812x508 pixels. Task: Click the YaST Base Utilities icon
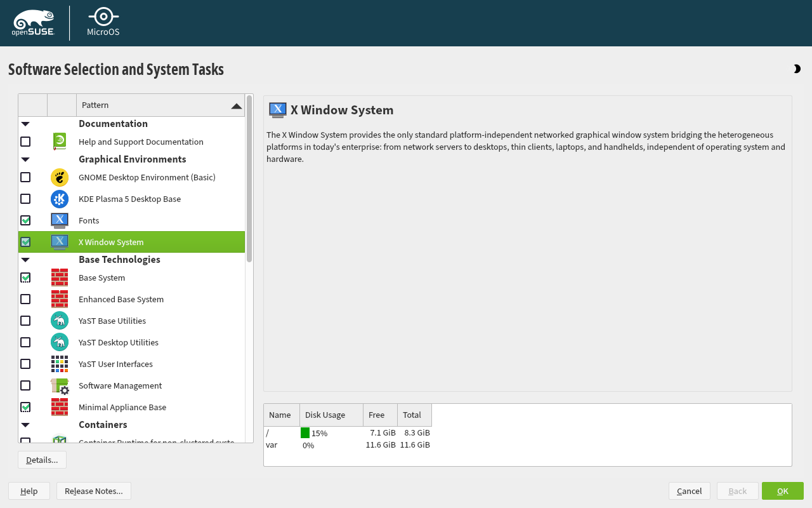coord(60,321)
